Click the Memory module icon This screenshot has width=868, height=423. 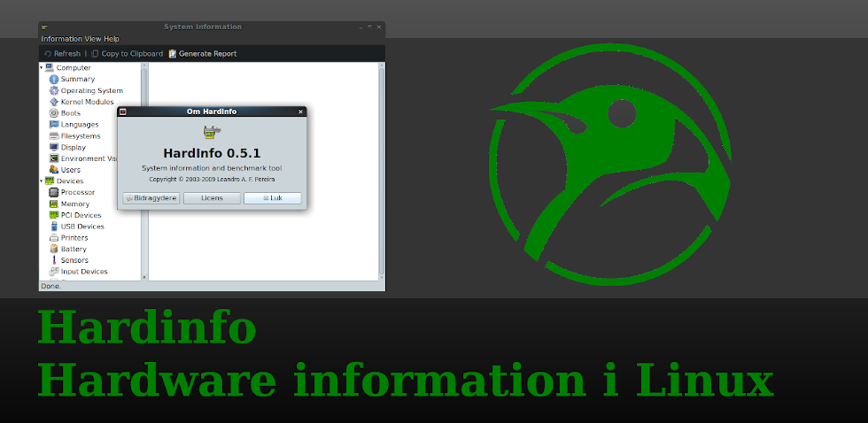coord(54,204)
